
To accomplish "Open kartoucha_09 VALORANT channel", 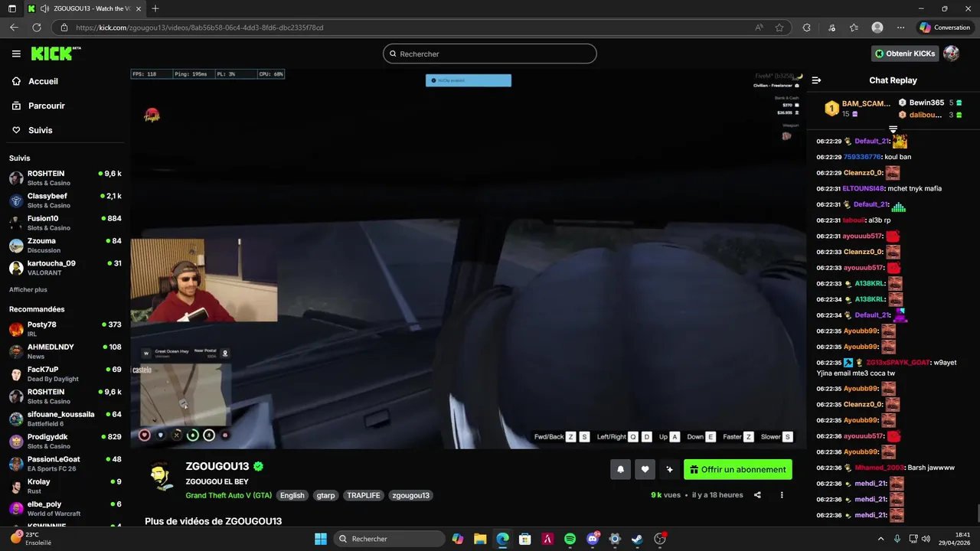I will (64, 267).
